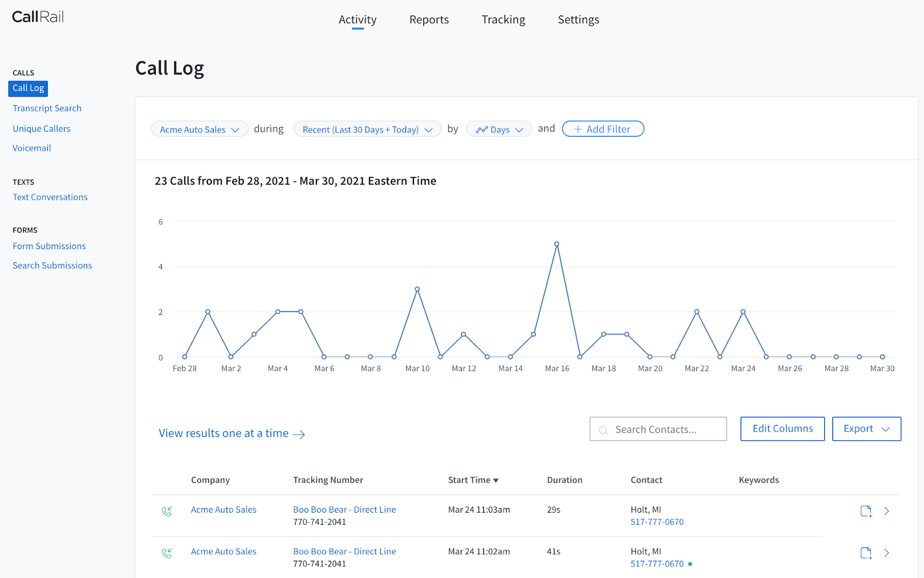Open Transcript Search in the sidebar
Screen dimensions: 924x578
pos(47,108)
